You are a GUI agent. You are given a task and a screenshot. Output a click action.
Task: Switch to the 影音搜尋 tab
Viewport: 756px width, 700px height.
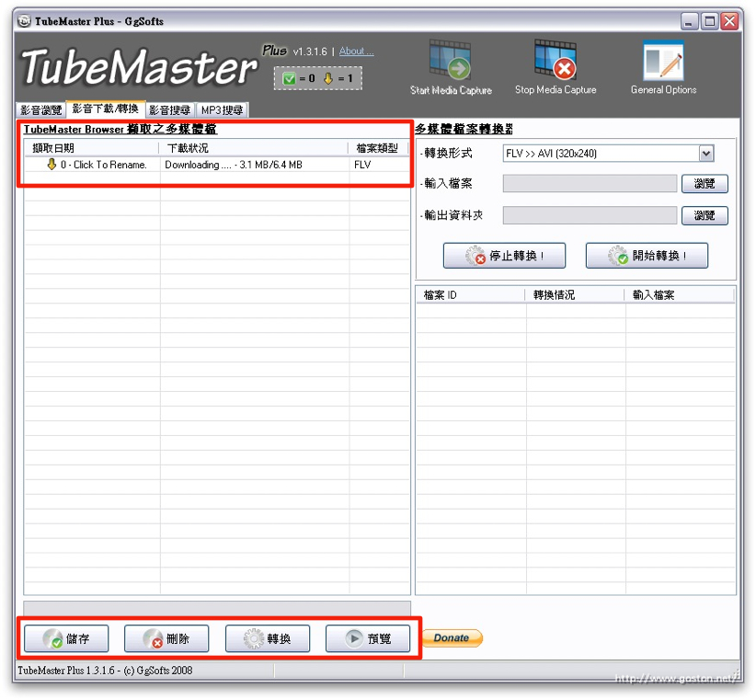(170, 109)
